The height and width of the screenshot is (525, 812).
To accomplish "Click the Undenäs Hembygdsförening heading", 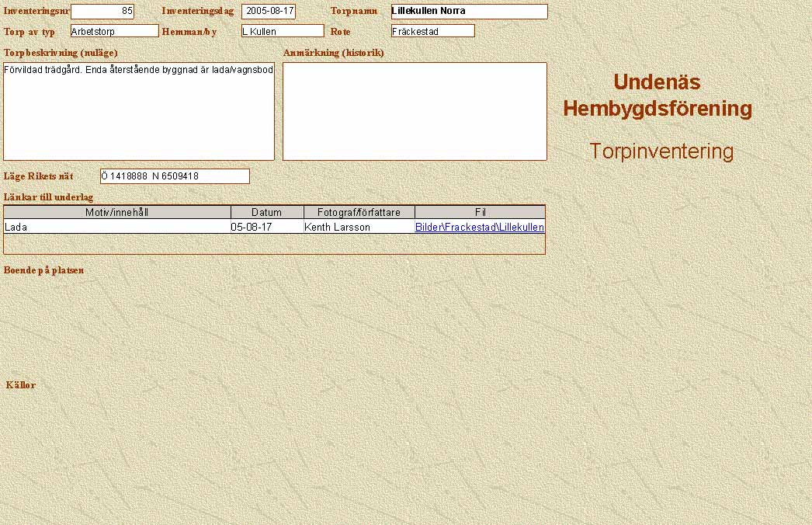I will [658, 96].
